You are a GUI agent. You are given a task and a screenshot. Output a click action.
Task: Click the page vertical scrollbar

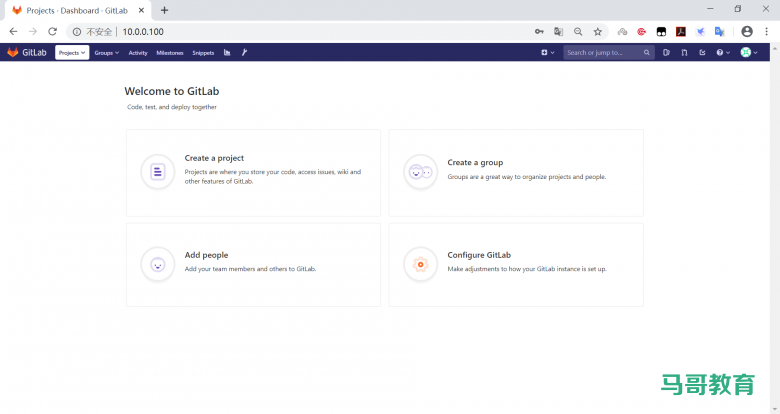(775, 229)
